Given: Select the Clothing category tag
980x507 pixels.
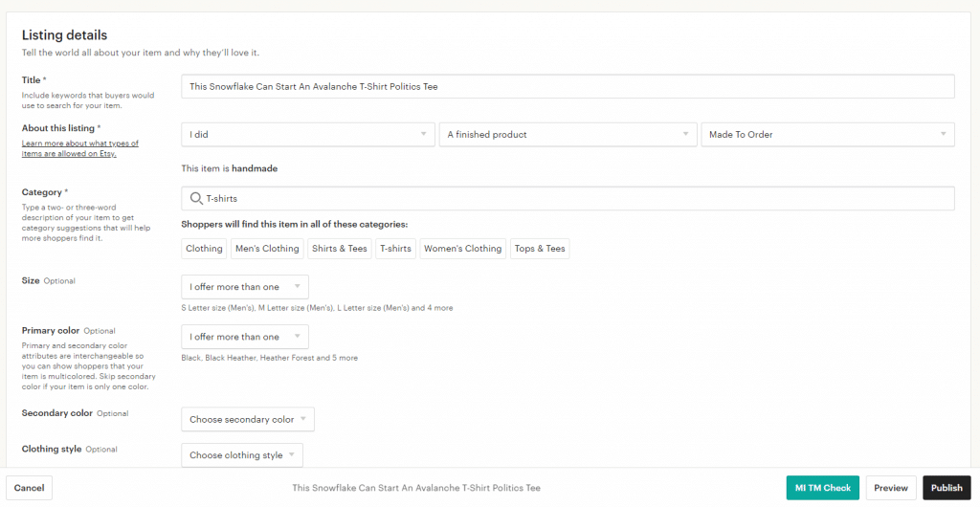Looking at the screenshot, I should point(205,249).
